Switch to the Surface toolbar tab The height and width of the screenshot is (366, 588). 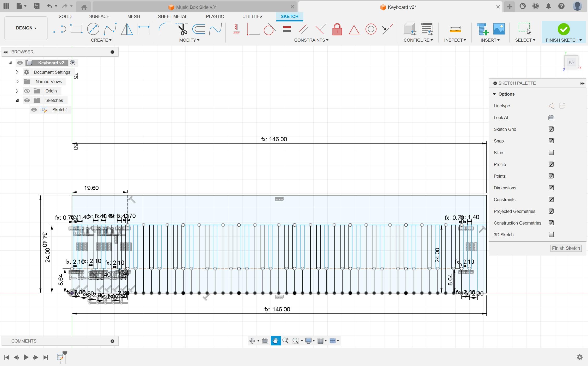99,16
